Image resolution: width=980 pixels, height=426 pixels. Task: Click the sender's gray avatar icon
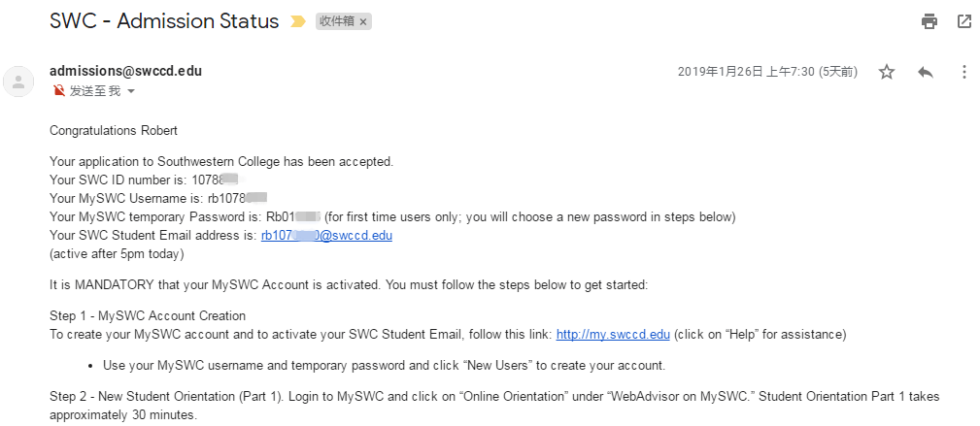(x=18, y=82)
